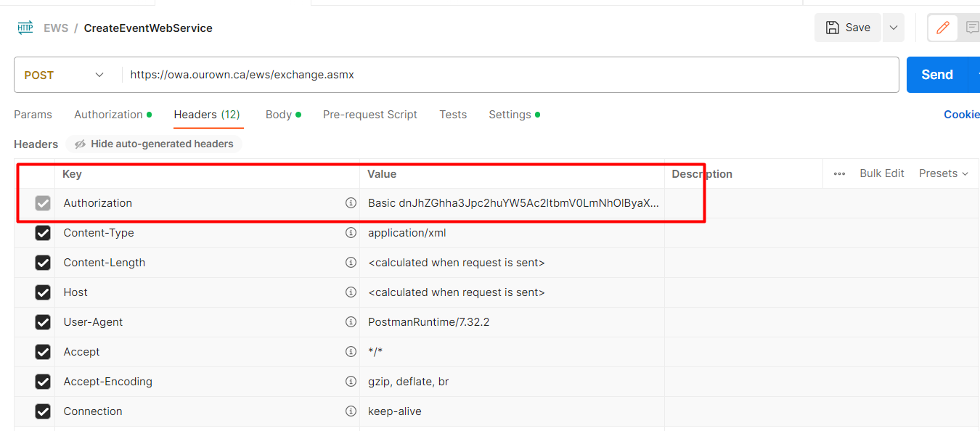
Task: Click the */* Accept value
Action: (x=375, y=352)
